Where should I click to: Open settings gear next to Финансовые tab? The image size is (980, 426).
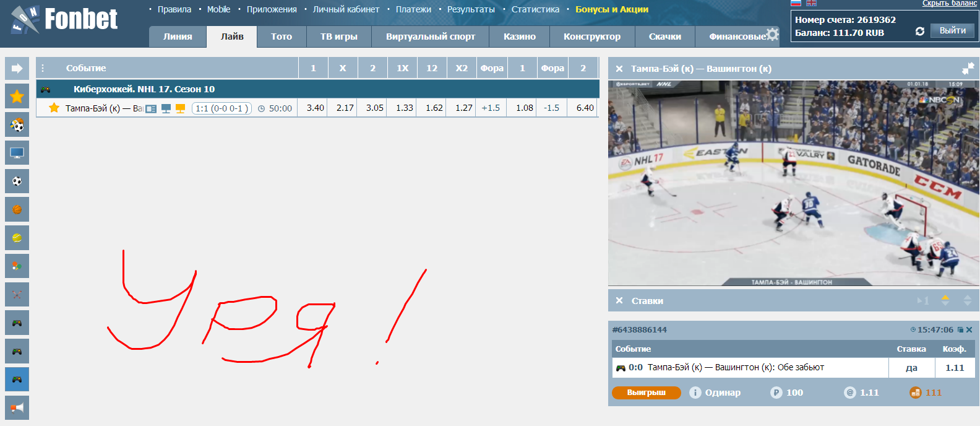click(772, 34)
